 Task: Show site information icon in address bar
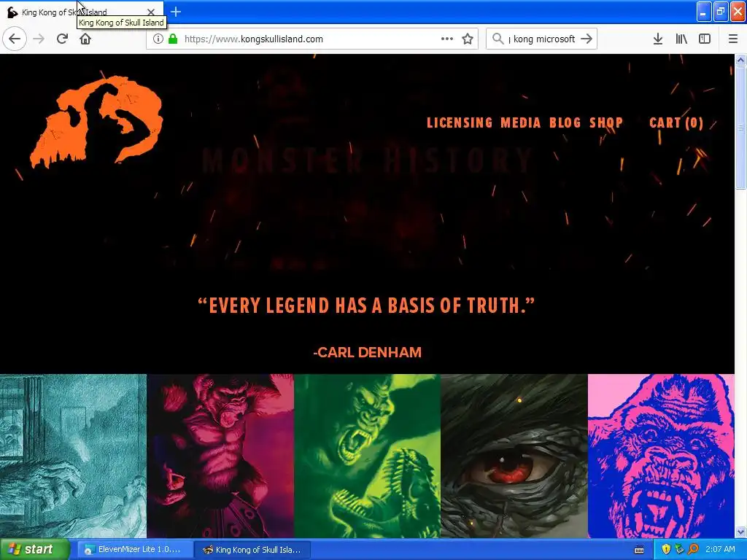(x=158, y=39)
